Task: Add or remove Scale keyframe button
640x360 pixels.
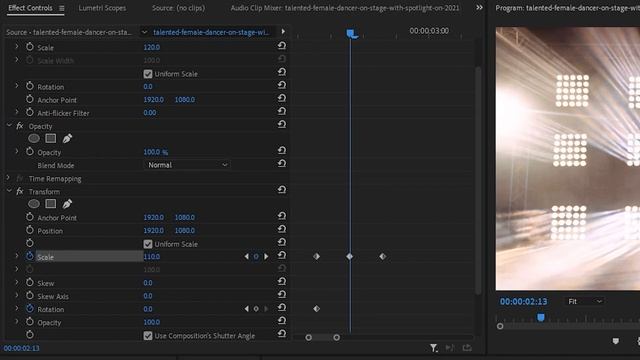Action: (256, 256)
